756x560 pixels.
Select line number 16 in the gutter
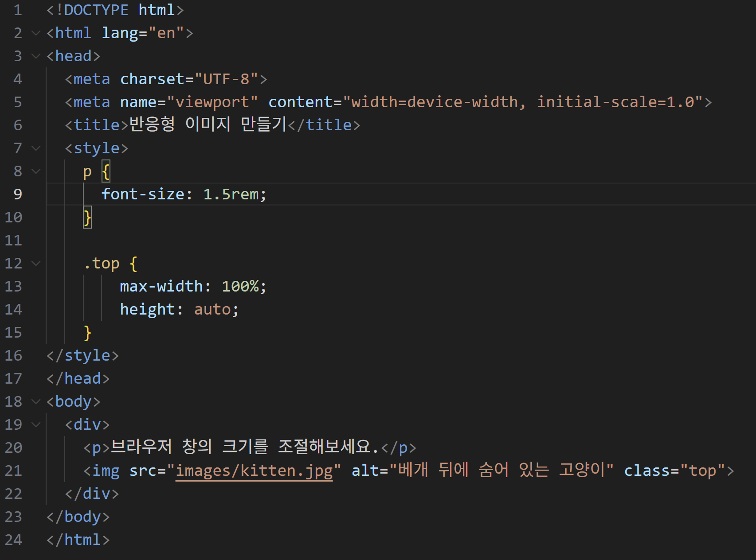point(13,355)
